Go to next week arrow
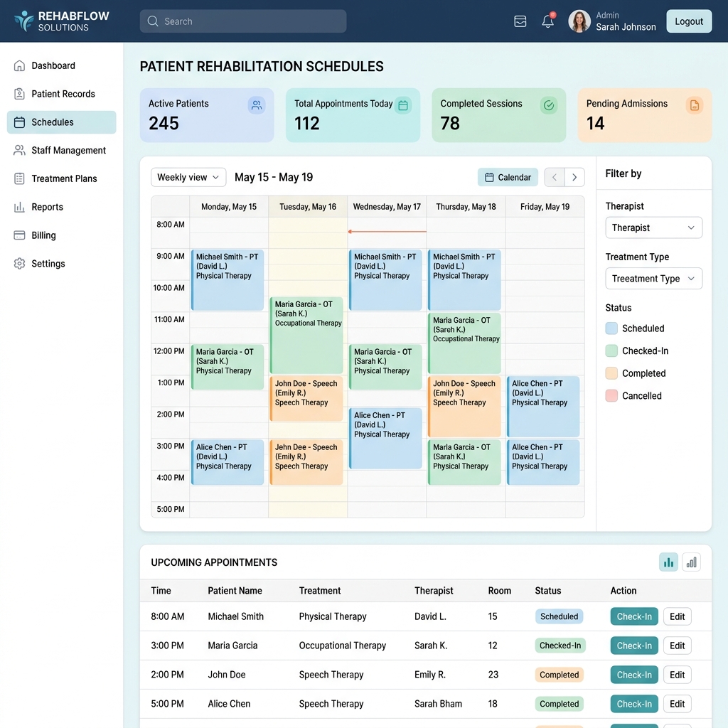The height and width of the screenshot is (728, 728). tap(574, 177)
